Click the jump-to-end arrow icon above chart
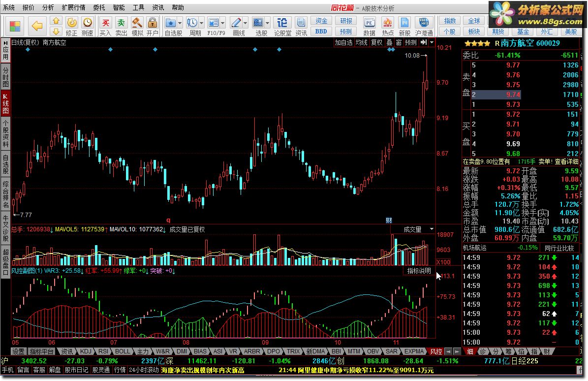The width and height of the screenshot is (588, 381). [x=424, y=42]
